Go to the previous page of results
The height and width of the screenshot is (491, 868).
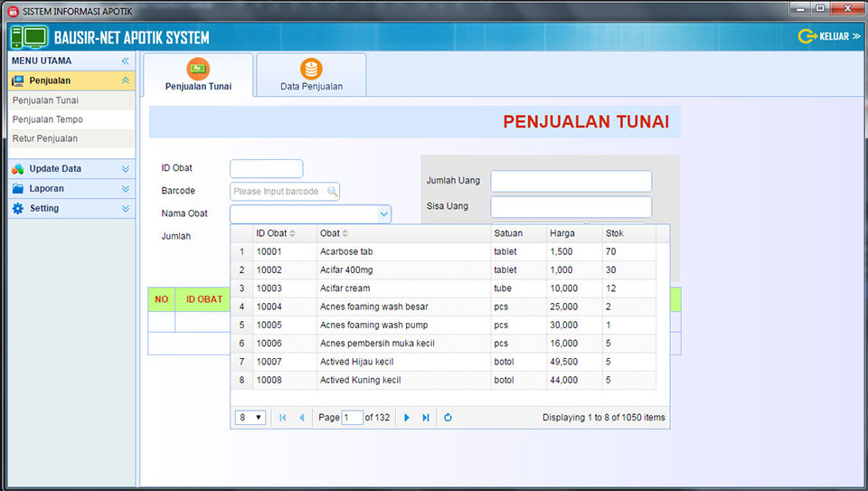(x=302, y=418)
